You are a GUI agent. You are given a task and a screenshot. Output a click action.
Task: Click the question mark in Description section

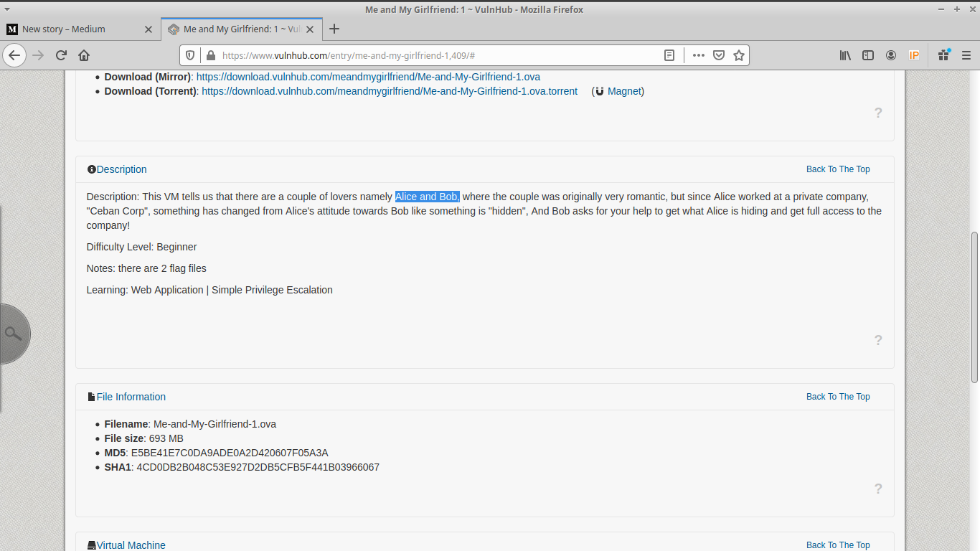[x=878, y=340]
